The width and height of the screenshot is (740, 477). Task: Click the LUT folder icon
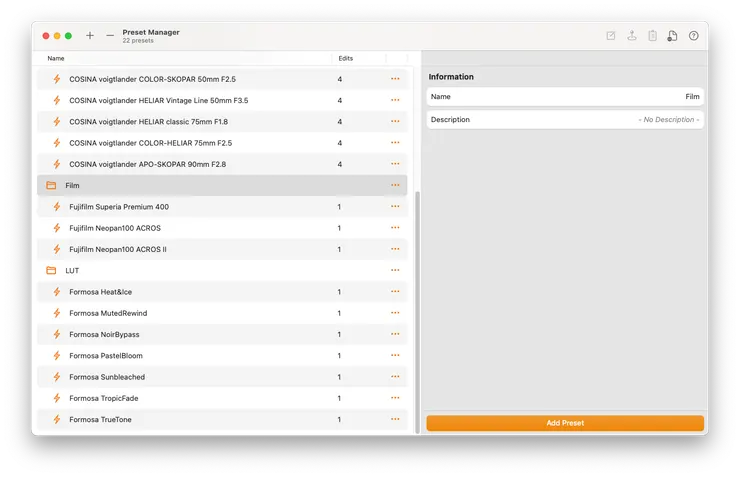coord(51,270)
